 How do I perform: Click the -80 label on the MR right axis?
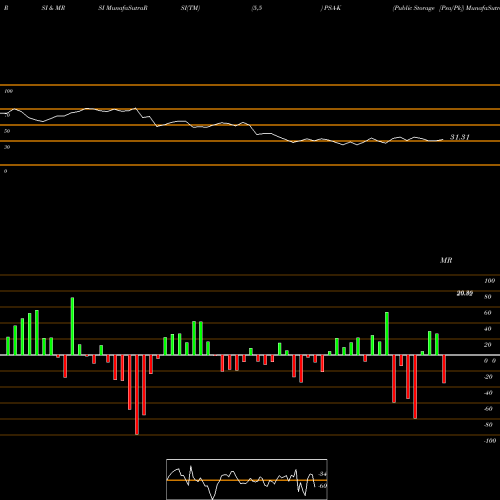[x=488, y=425]
